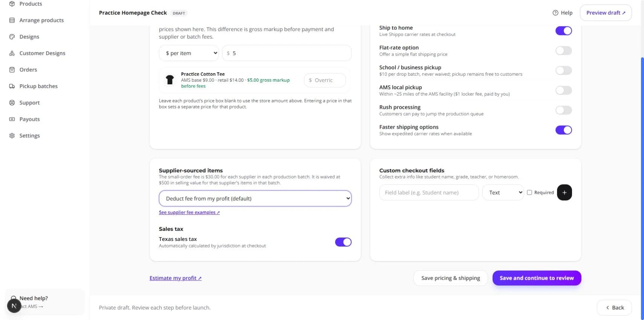This screenshot has height=320, width=644.
Task: Click the Field label input box
Action: click(x=429, y=192)
